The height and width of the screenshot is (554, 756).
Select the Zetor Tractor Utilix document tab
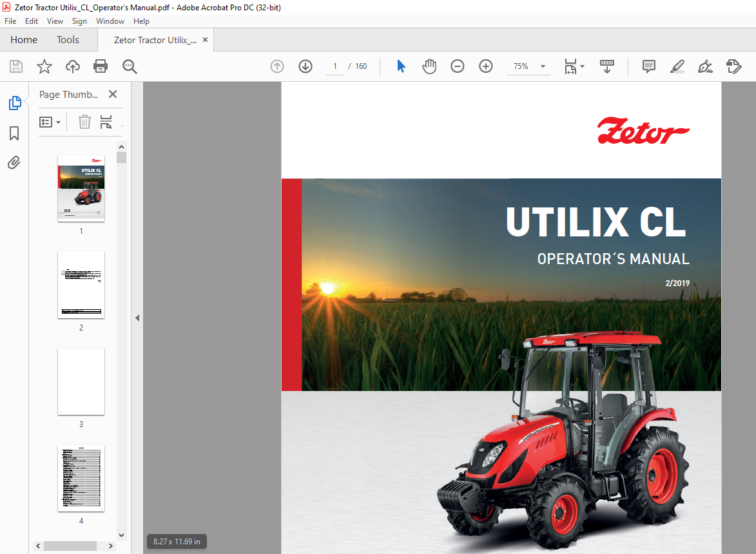[155, 40]
